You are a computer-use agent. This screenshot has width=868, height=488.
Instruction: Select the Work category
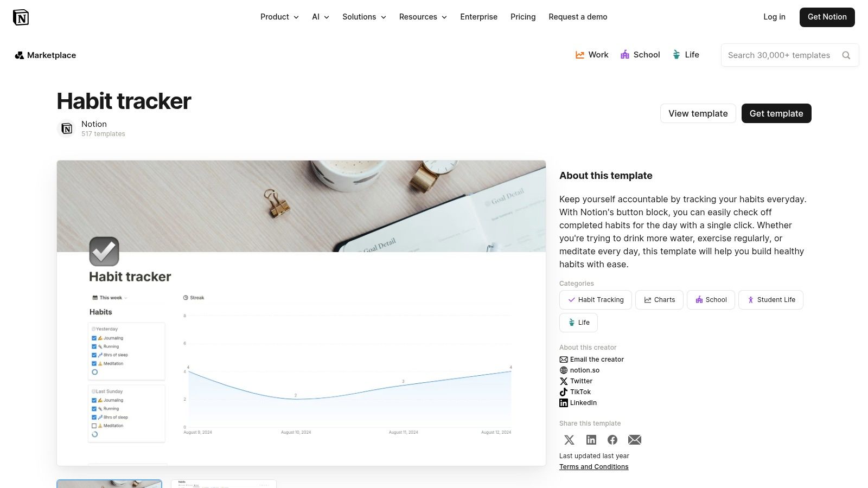[x=592, y=55]
